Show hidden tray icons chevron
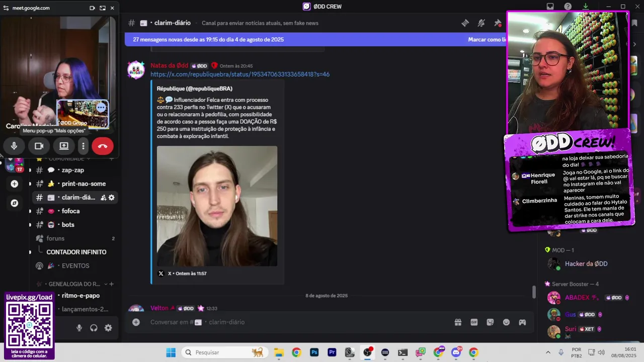 548,352
